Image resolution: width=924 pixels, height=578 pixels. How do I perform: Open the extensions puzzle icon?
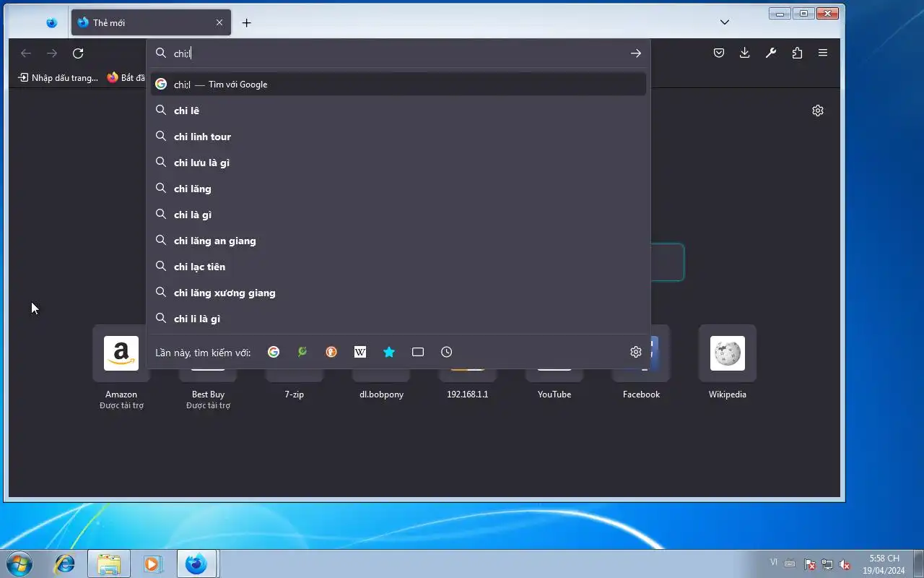(x=797, y=53)
